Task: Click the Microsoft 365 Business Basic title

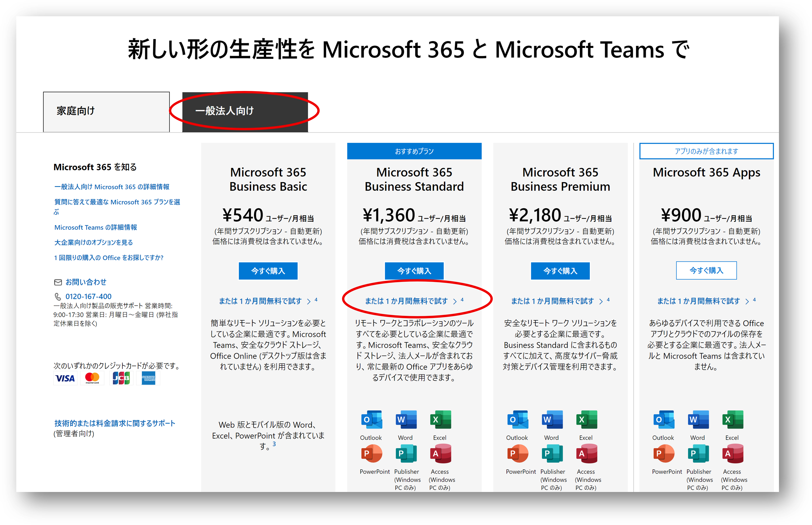Action: (268, 179)
